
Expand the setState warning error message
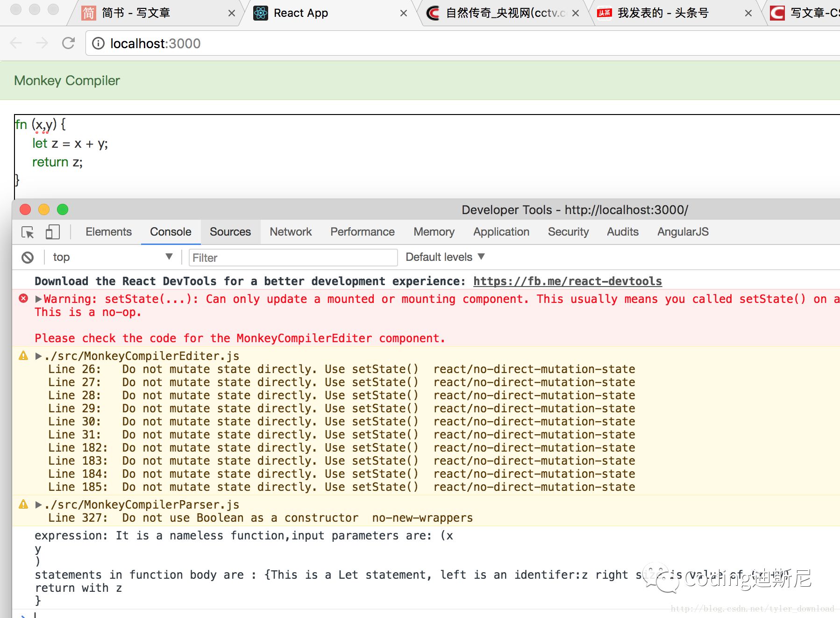(x=39, y=299)
